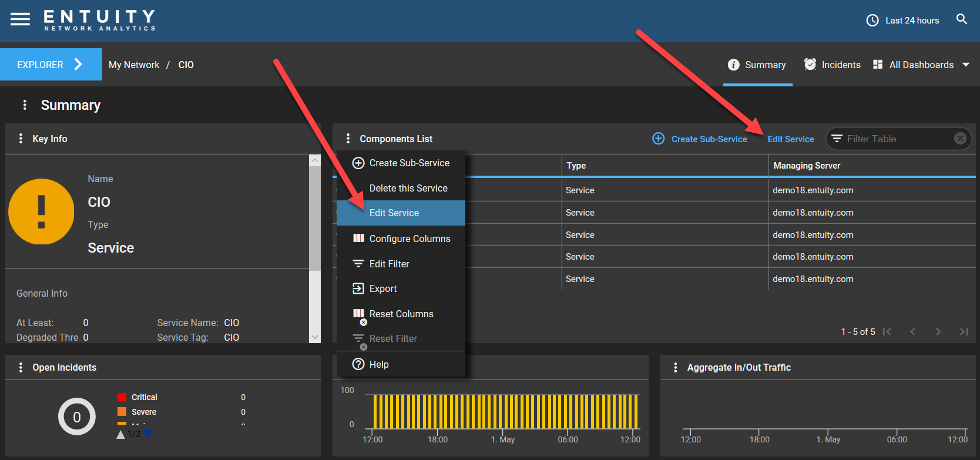Go to the first page of the table
Screen dimensions: 980x460
[887, 332]
